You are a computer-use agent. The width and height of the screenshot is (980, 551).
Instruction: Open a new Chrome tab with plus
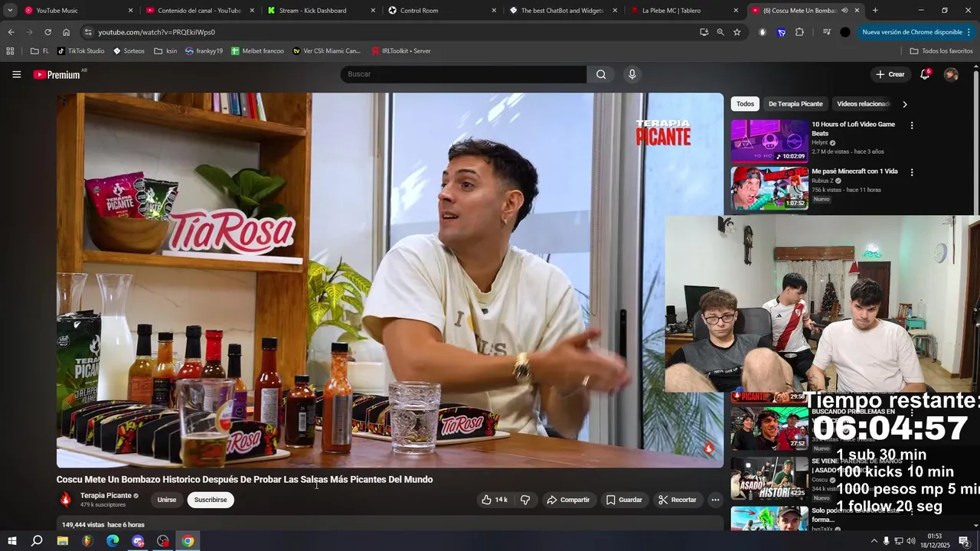[x=875, y=11]
